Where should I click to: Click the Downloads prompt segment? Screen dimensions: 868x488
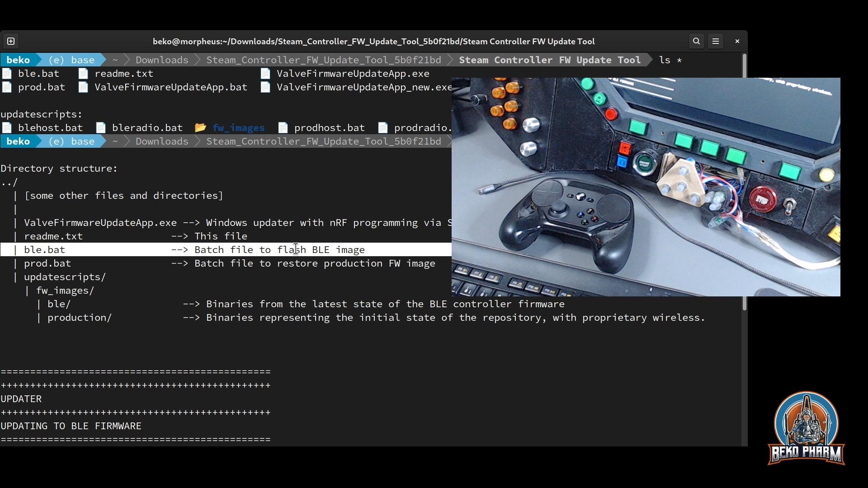tap(162, 60)
